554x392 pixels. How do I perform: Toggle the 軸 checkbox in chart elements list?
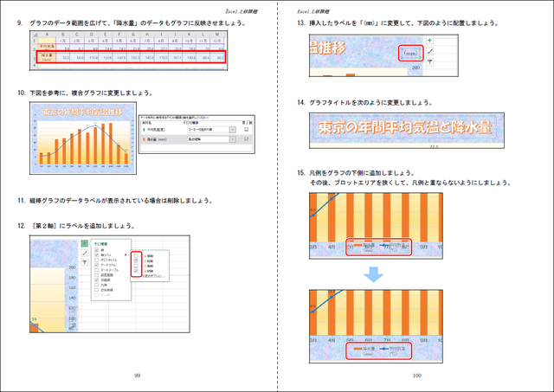click(97, 250)
